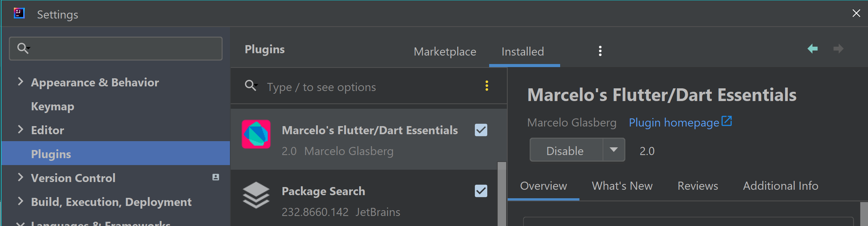This screenshot has width=868, height=226.
Task: Click the Disable plugin button
Action: (566, 150)
